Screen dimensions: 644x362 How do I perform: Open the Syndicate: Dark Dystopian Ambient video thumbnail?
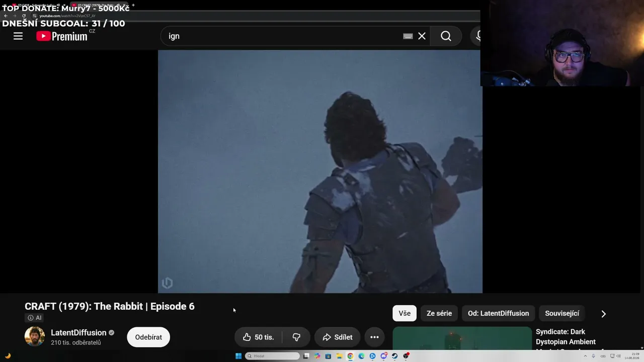tap(462, 338)
